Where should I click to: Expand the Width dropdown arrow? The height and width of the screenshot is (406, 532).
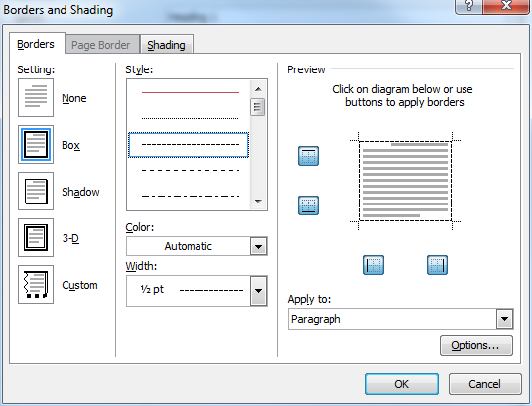[258, 291]
